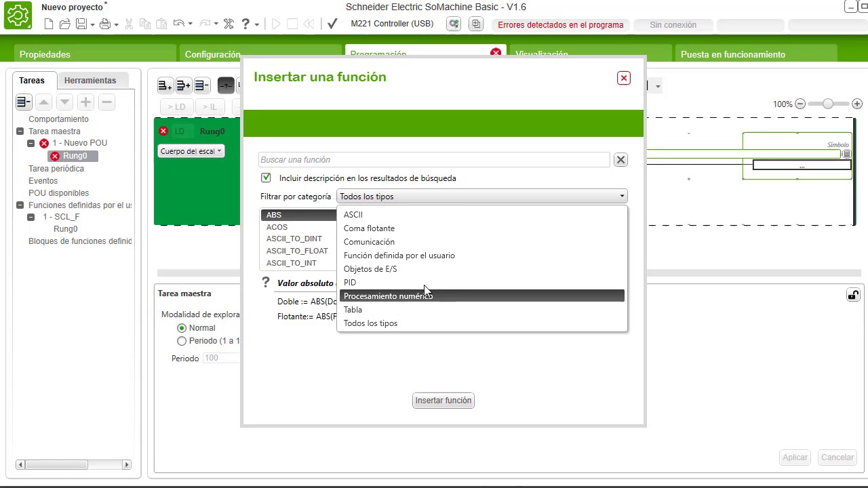The image size is (868, 488).
Task: Open the save icon dropdown arrow
Action: [x=92, y=24]
